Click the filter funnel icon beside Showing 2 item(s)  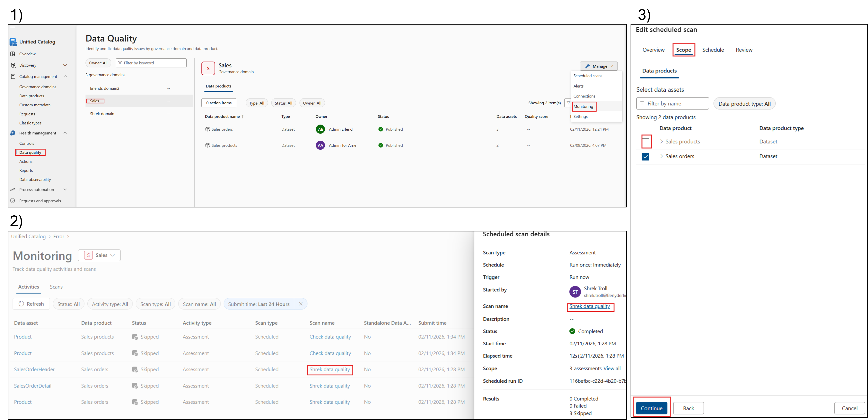coord(568,103)
